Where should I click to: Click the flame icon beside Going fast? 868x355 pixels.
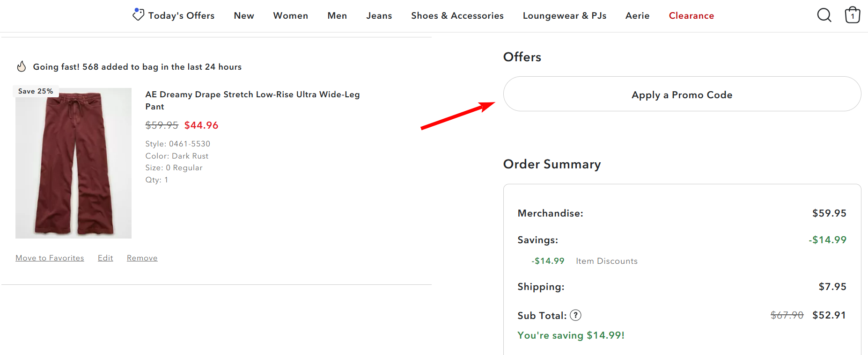[22, 67]
